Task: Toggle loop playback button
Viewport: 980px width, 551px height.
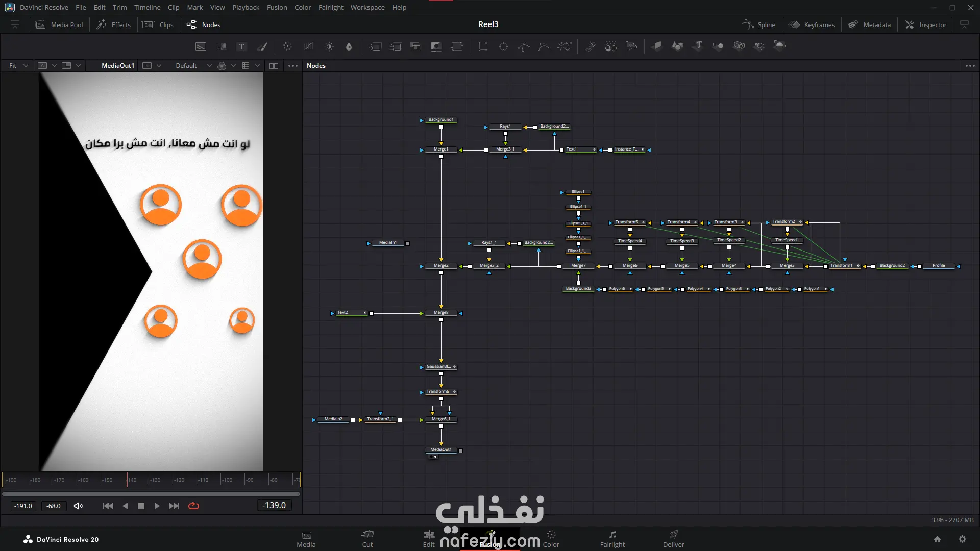Action: point(193,506)
